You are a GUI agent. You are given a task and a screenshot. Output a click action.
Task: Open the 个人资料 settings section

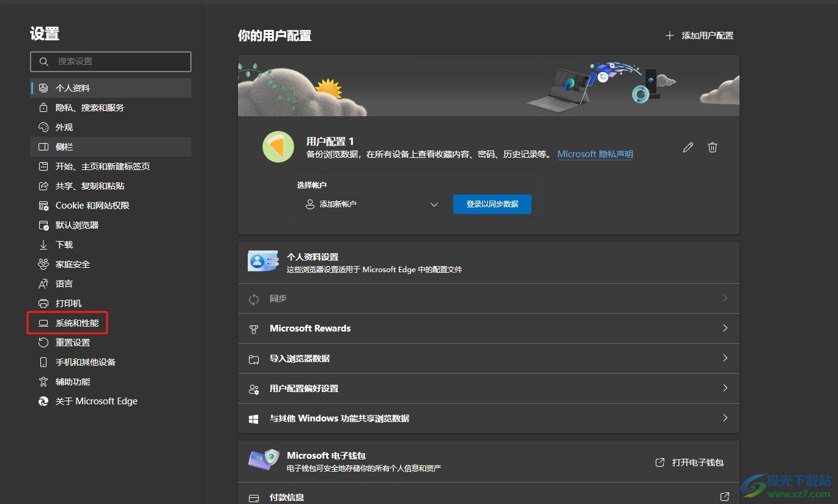111,88
